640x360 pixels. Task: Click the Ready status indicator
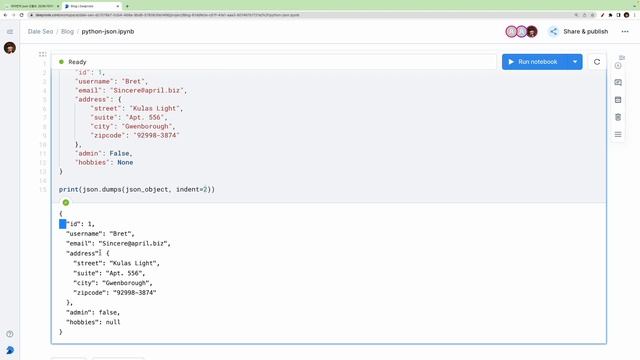click(x=73, y=62)
